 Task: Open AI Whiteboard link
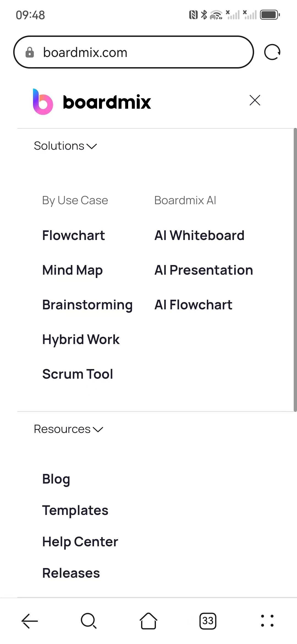(199, 236)
